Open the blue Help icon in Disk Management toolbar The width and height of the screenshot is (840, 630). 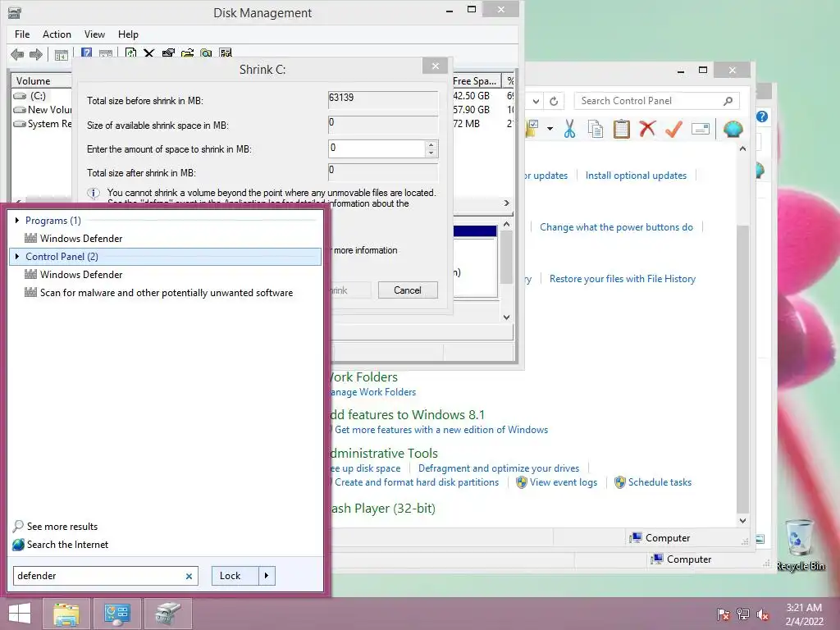click(x=86, y=52)
